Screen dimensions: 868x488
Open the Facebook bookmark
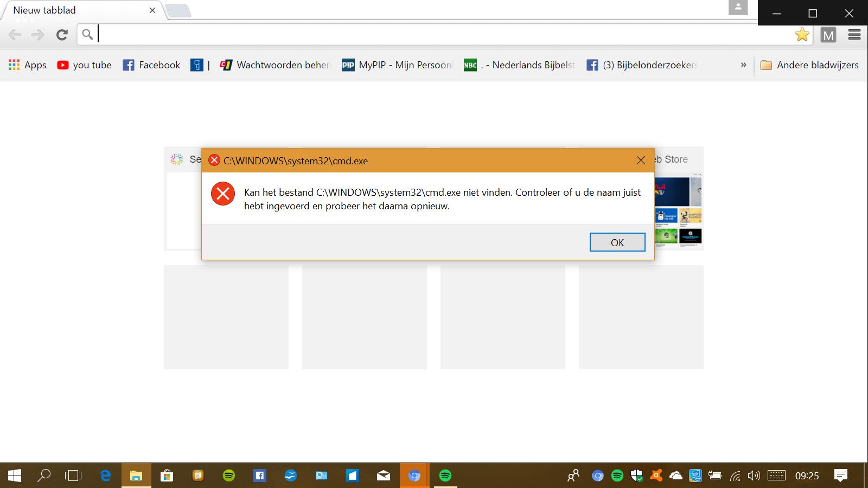152,65
